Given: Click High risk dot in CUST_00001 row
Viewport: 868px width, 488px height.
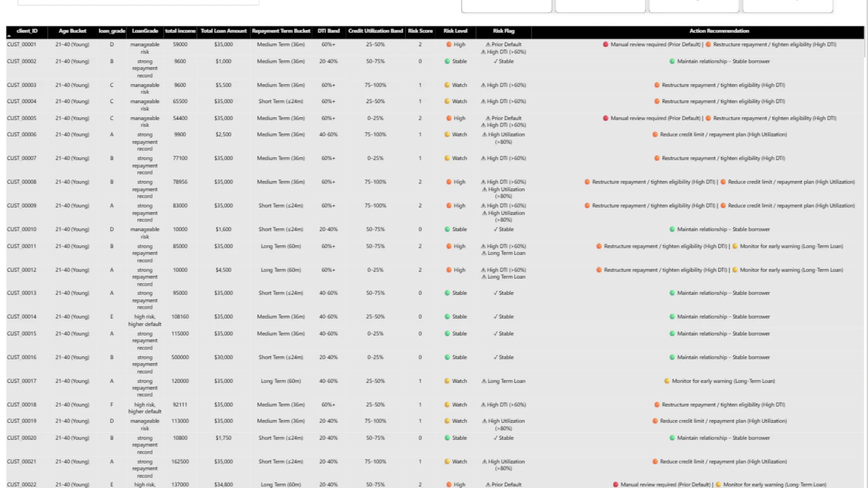Looking at the screenshot, I should coord(449,44).
